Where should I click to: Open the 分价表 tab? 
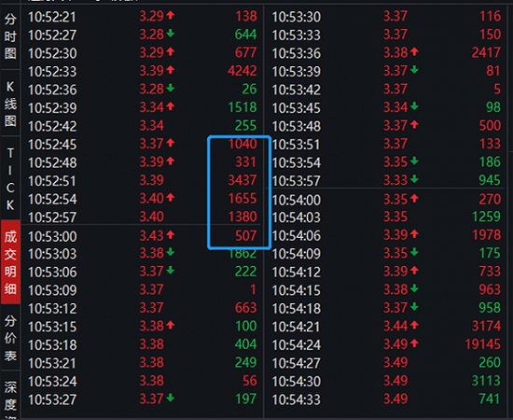click(10, 338)
